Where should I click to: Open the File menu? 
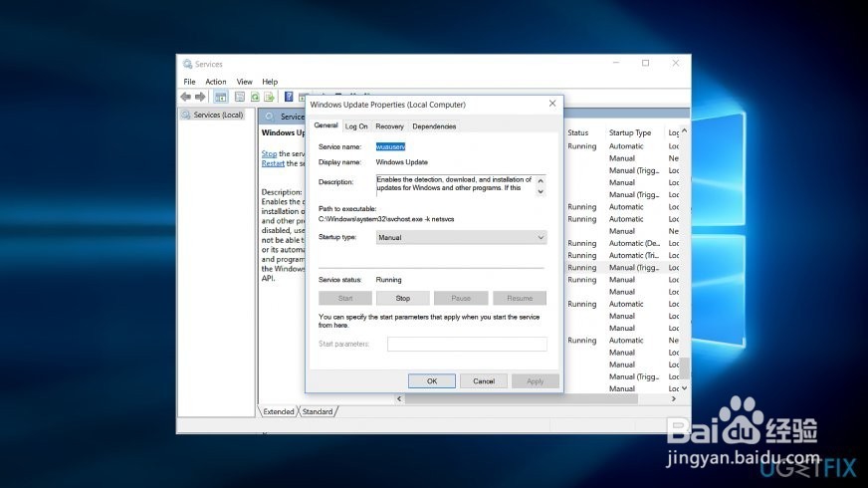pyautogui.click(x=189, y=82)
